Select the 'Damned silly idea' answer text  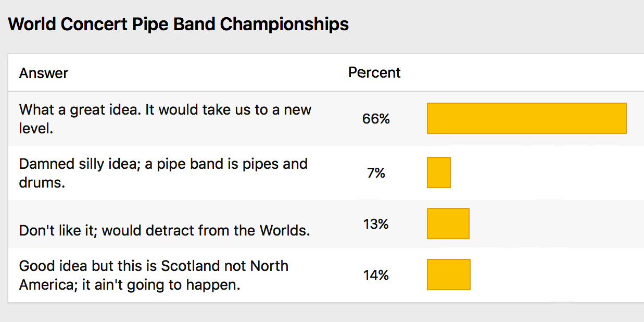163,173
